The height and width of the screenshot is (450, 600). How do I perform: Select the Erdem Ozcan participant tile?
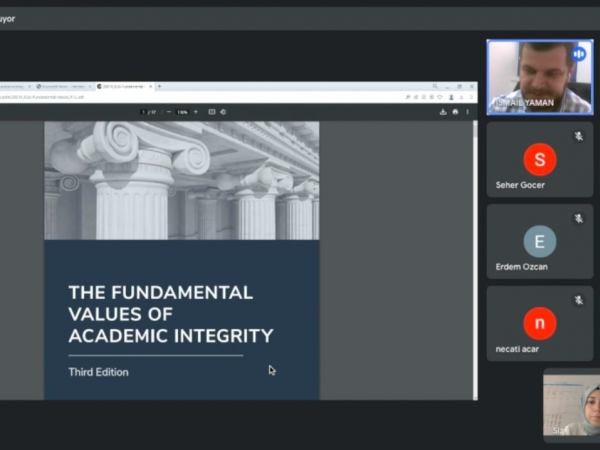pyautogui.click(x=540, y=241)
